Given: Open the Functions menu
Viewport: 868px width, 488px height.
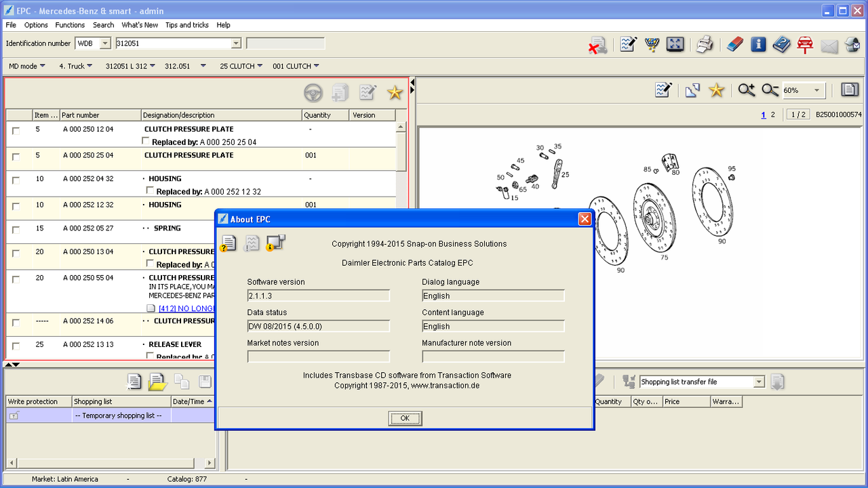Looking at the screenshot, I should point(70,25).
